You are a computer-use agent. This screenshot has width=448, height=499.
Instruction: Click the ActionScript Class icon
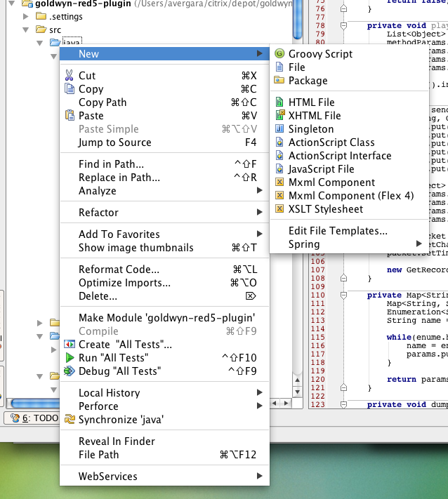coord(279,142)
